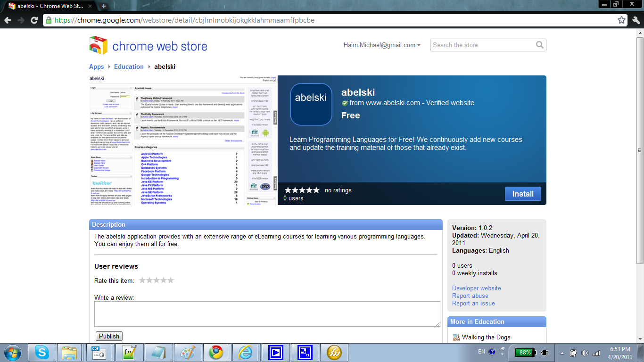Reload the page with the refresh icon
The width and height of the screenshot is (644, 362).
click(x=34, y=20)
